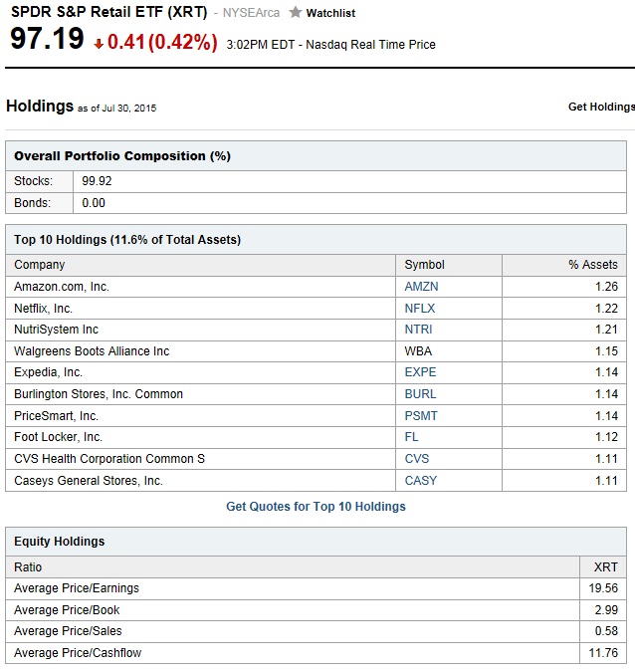The height and width of the screenshot is (672, 635).
Task: Click the Equity Holdings heading
Action: pos(59,542)
